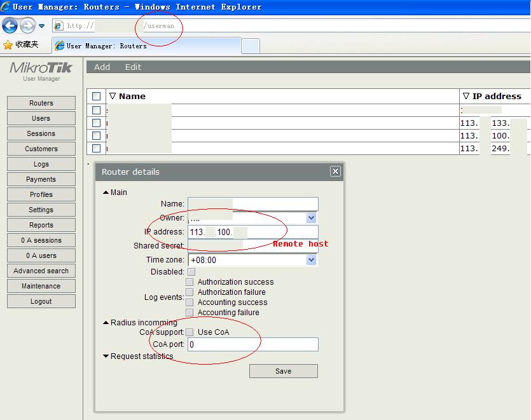Open the recent pages history dropdown arrow
This screenshot has height=420, width=531.
(42, 25)
